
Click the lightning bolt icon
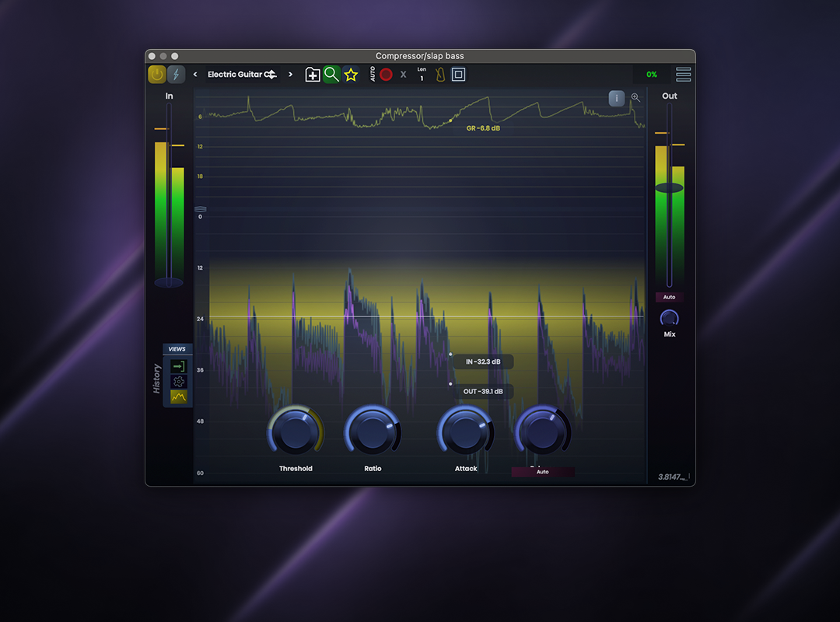(x=176, y=75)
